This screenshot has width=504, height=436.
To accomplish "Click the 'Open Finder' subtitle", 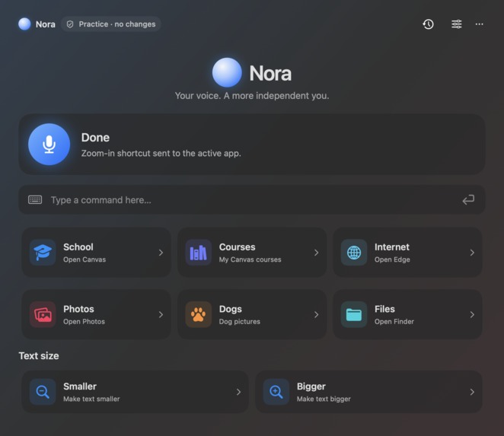I will click(394, 322).
